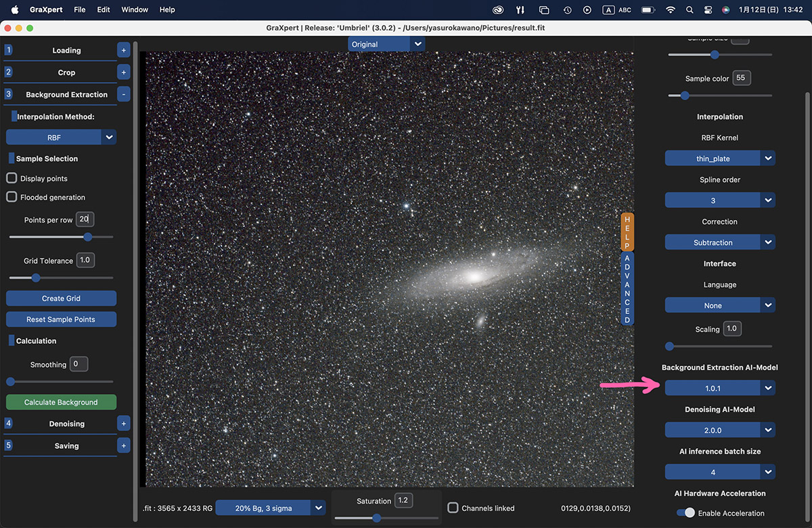This screenshot has height=528, width=812.
Task: Open the 20% Bg, 3 sigma stretch dropdown
Action: tap(271, 508)
